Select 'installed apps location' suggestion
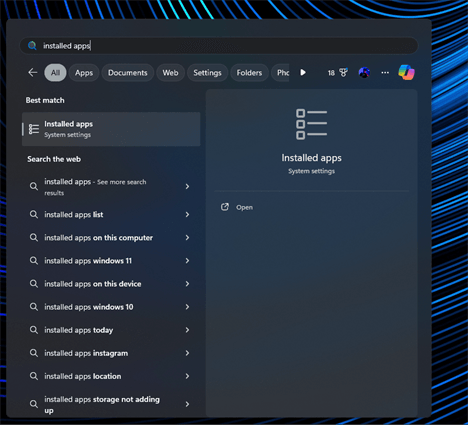Screen dimensions: 468x425 tap(111, 376)
